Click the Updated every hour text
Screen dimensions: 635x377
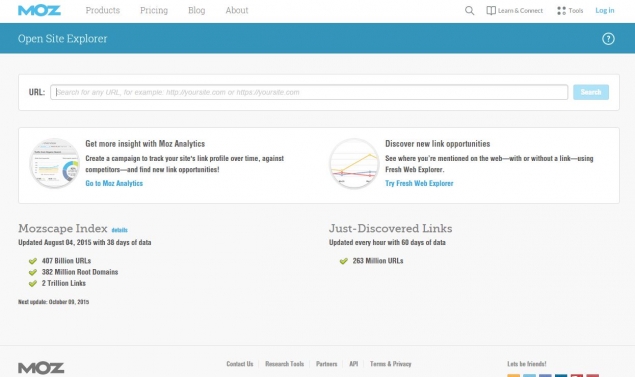click(387, 243)
